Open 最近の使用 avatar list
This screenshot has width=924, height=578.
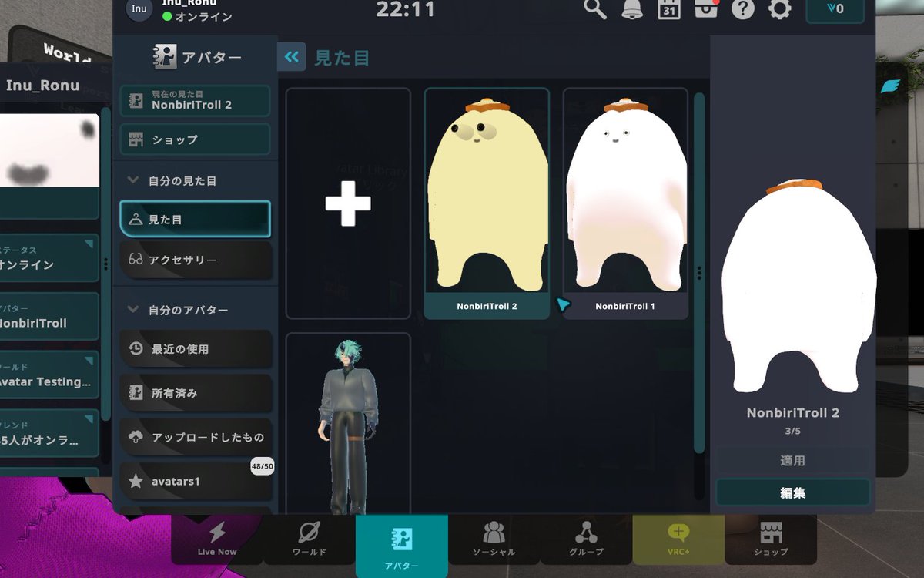pos(196,348)
